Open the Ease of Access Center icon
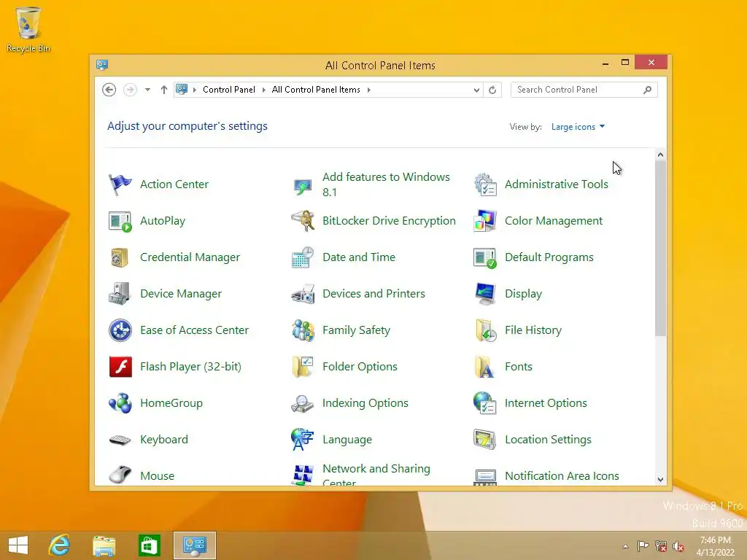Screen dimensions: 747x560 [x=120, y=330]
